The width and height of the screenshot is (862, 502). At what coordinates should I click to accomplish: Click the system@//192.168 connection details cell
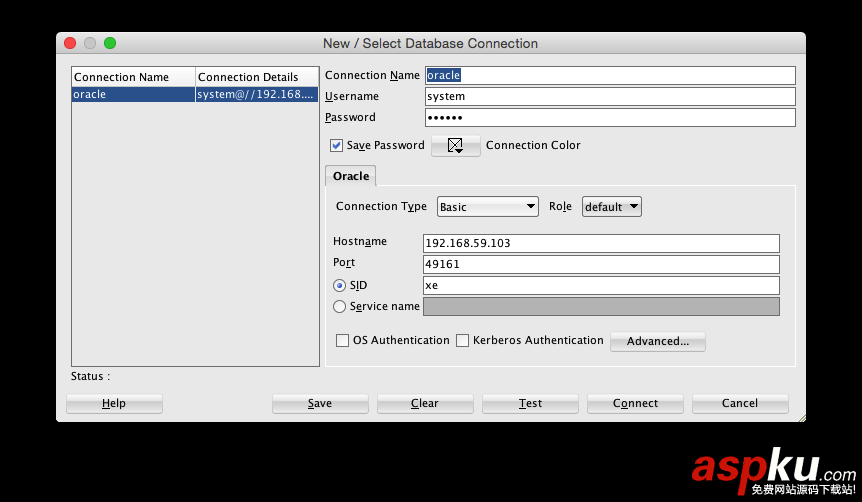257,94
